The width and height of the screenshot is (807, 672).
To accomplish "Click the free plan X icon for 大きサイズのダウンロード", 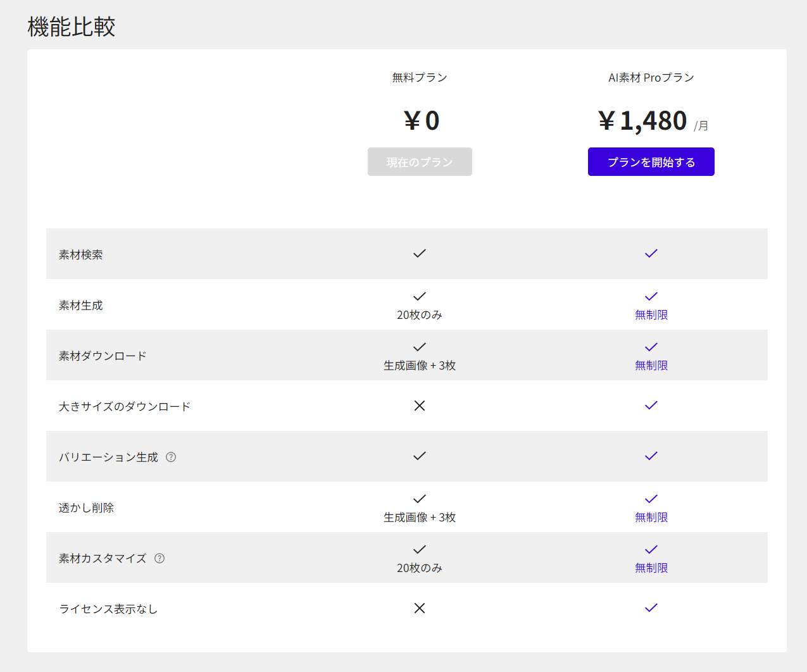I will 419,406.
